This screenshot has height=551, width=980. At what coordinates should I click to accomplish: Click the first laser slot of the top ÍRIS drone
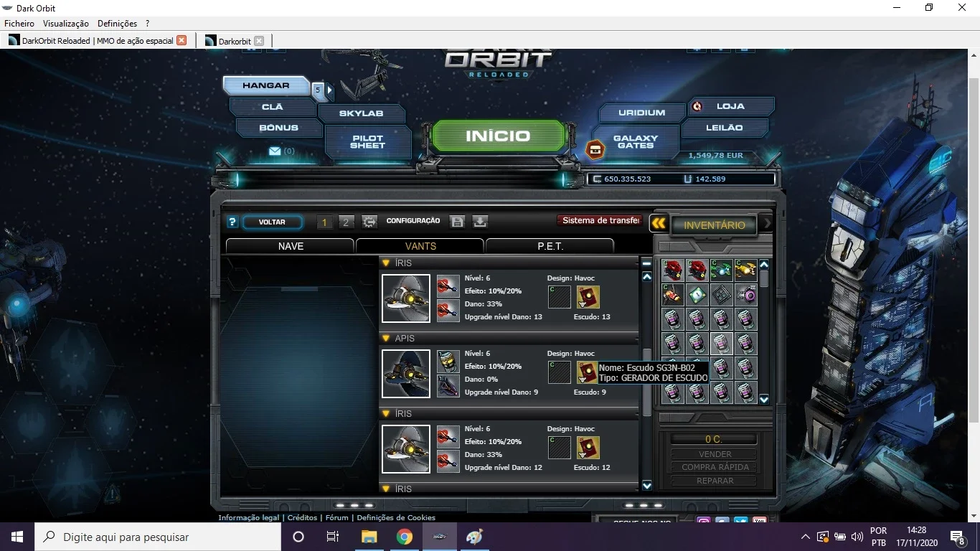click(448, 286)
